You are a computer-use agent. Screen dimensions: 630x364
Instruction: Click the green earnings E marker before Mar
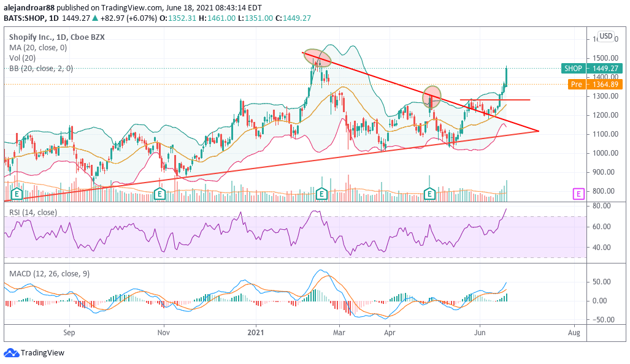click(321, 194)
